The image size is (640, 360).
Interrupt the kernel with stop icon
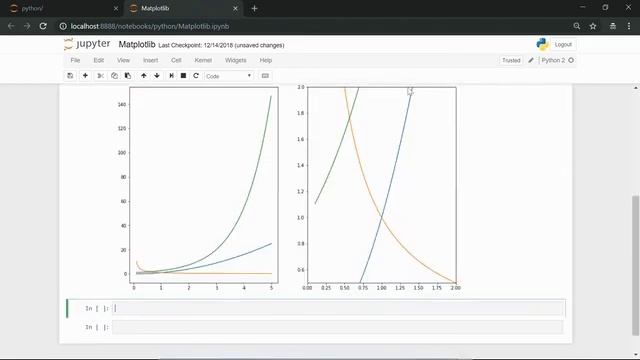(183, 76)
